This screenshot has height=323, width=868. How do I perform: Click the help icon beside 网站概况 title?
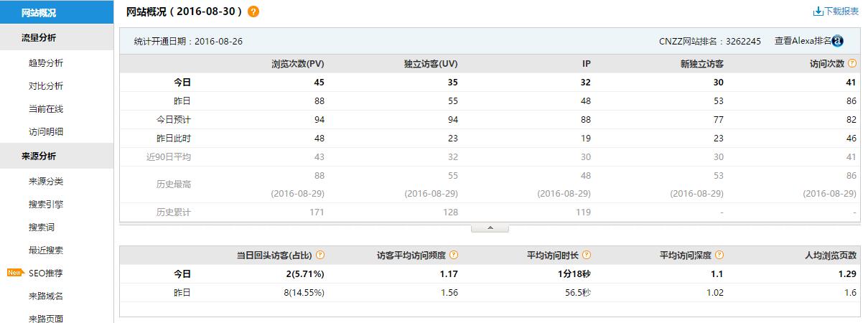pos(253,11)
